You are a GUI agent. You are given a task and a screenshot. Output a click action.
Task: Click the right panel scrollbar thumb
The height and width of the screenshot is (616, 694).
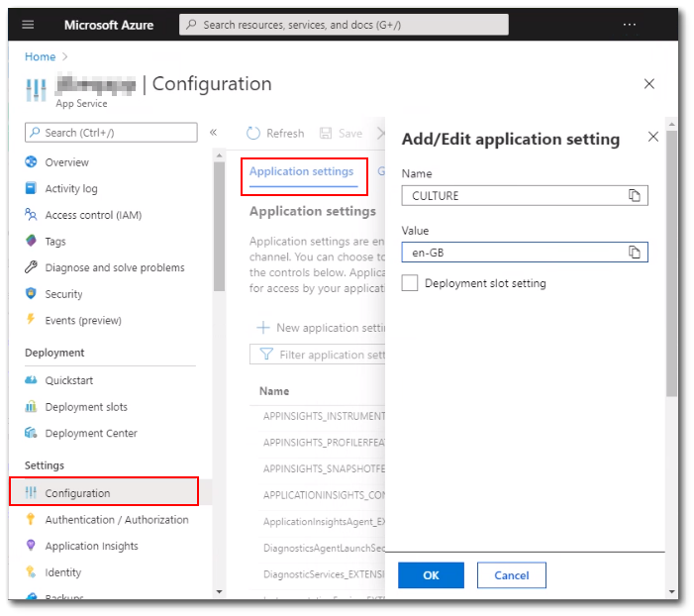671,263
